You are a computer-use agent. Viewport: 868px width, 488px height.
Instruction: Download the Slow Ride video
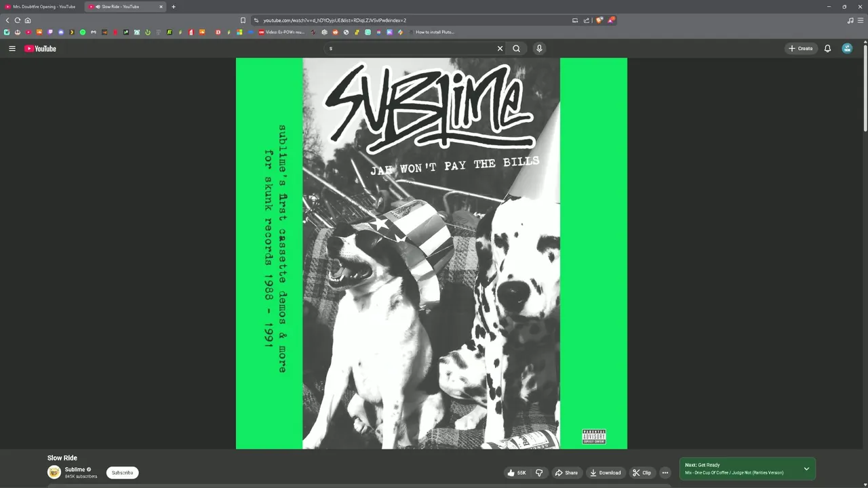tap(606, 472)
